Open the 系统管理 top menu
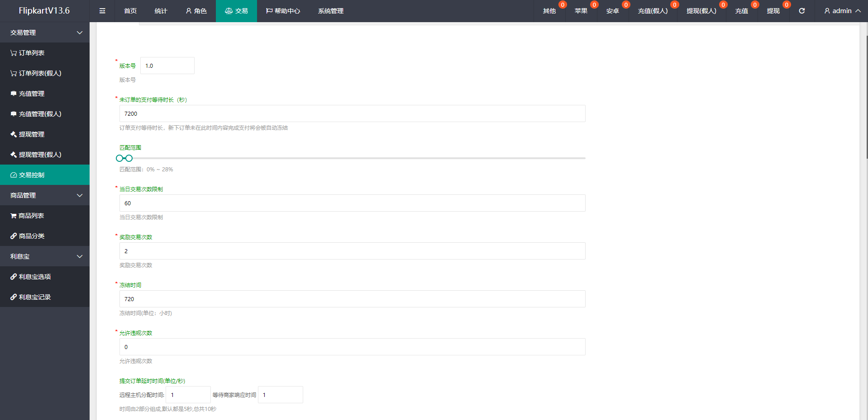Screen dimensions: 868x420 point(331,11)
